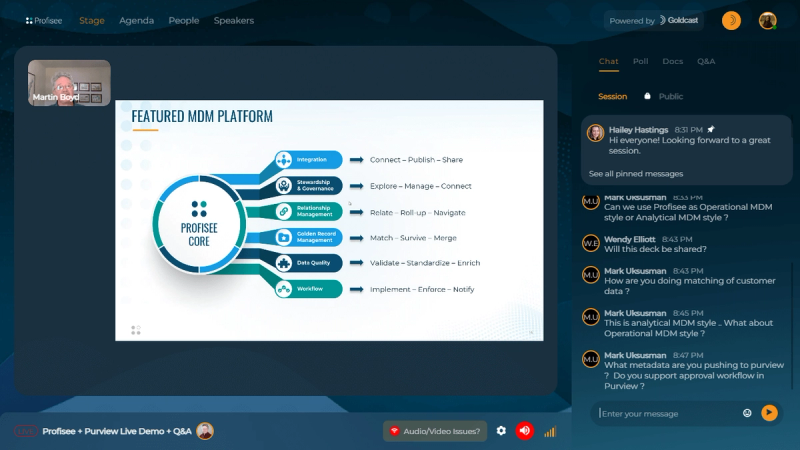The width and height of the screenshot is (800, 450).
Task: Switch to the Docs tab
Action: [x=672, y=61]
